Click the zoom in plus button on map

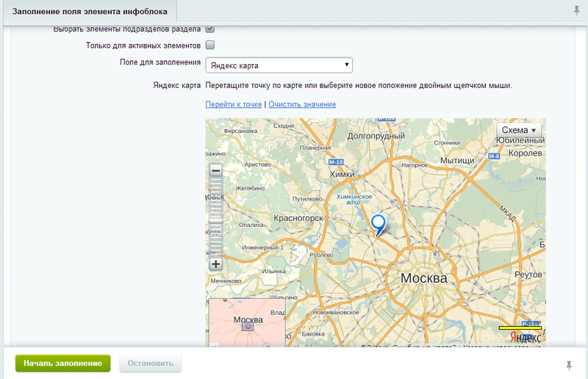[x=215, y=264]
